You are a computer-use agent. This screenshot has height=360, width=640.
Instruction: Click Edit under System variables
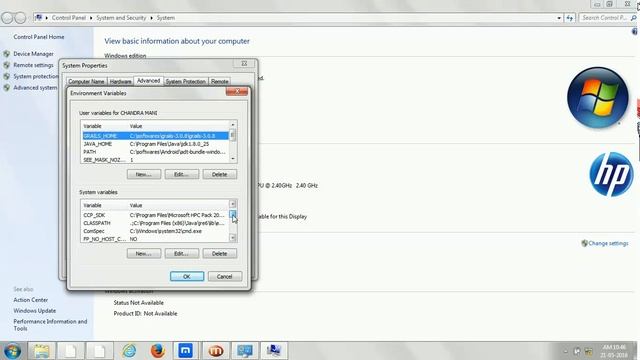182,253
